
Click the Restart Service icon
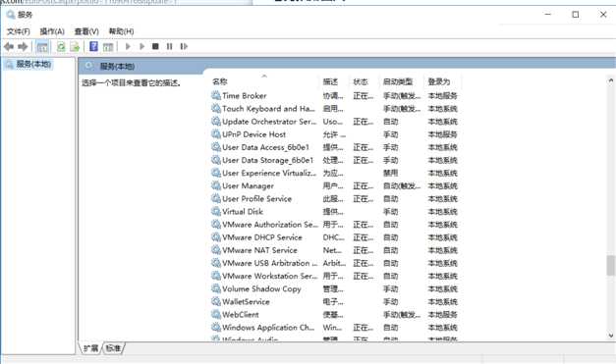[x=184, y=46]
